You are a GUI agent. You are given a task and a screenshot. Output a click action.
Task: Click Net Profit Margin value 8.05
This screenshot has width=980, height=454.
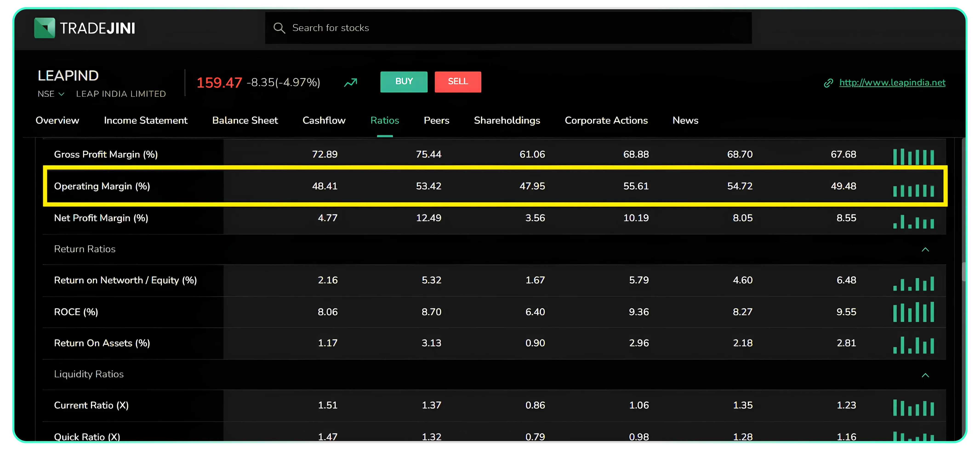pyautogui.click(x=743, y=218)
